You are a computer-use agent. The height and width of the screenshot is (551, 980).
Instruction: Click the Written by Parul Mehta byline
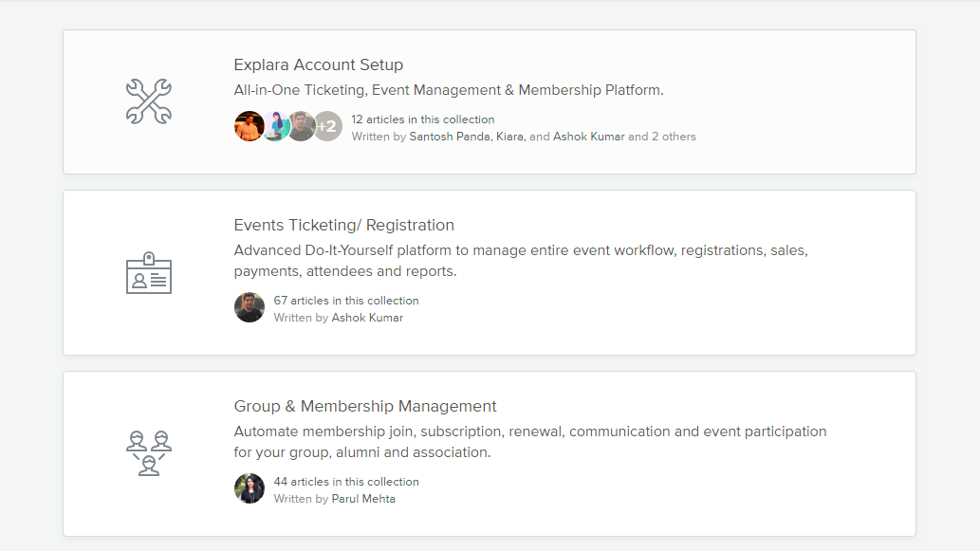coord(334,499)
